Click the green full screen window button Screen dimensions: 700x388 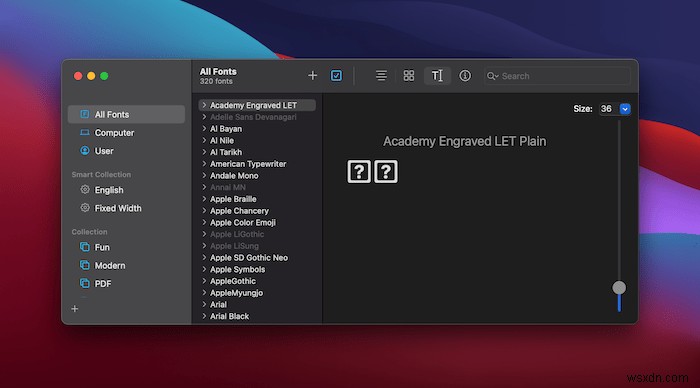(104, 76)
